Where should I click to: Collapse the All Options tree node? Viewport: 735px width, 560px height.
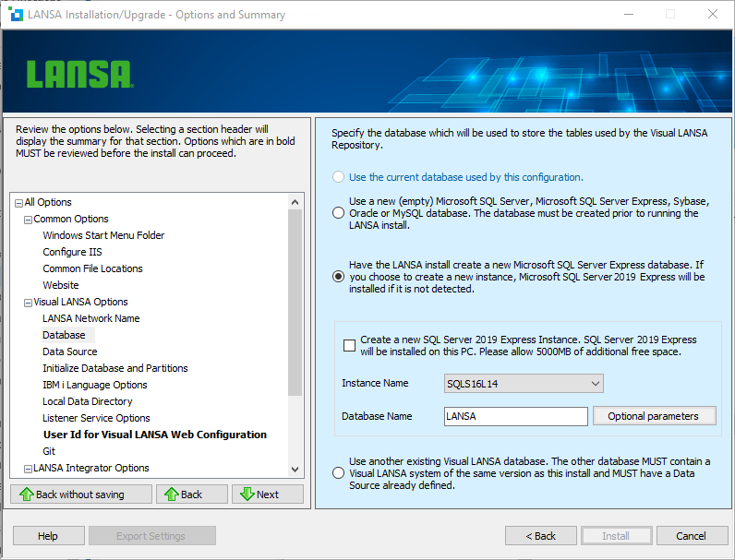[18, 203]
